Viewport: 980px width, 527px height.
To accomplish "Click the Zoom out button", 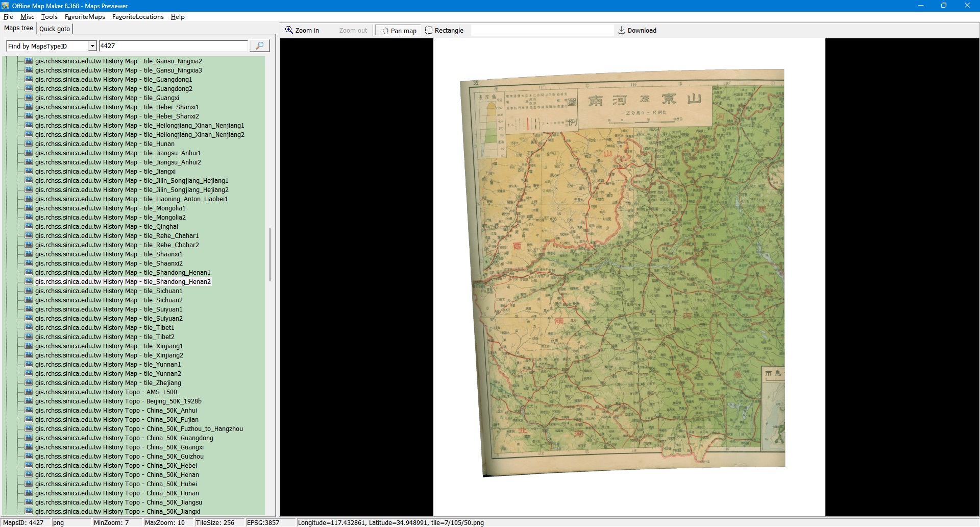I will (x=353, y=31).
